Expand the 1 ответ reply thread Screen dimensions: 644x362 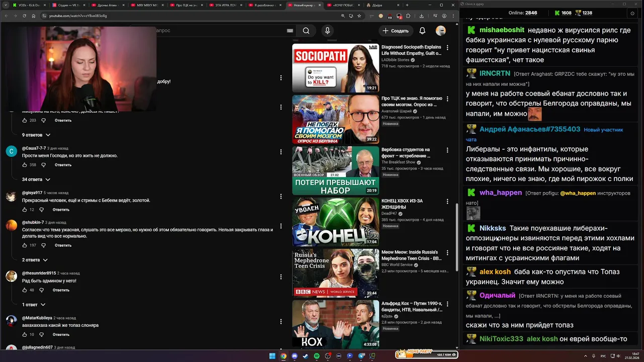34,305
